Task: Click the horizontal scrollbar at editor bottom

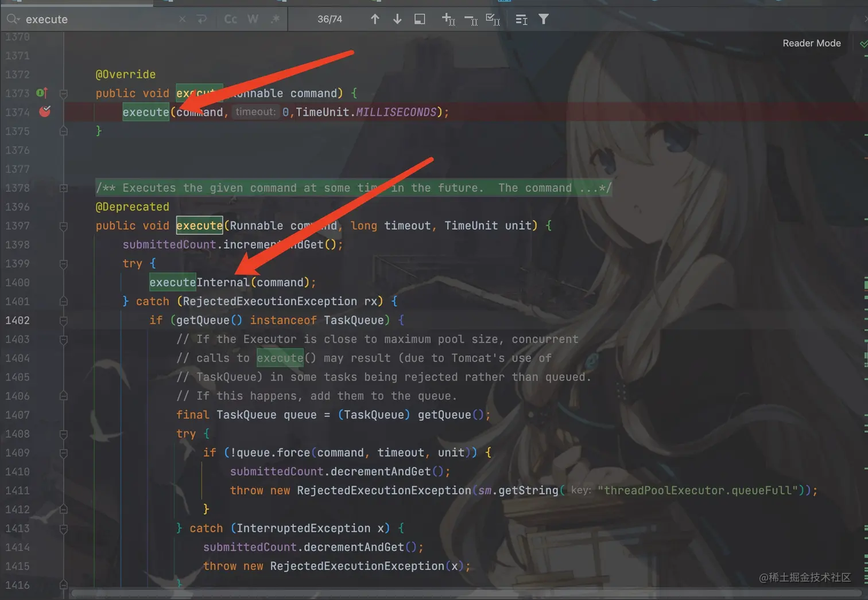Action: [x=465, y=594]
